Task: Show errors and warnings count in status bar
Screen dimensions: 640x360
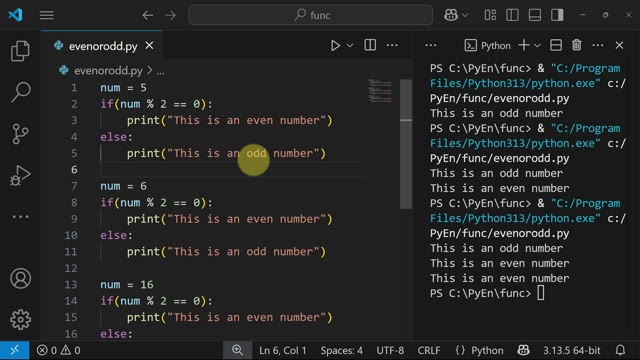Action: pos(58,350)
